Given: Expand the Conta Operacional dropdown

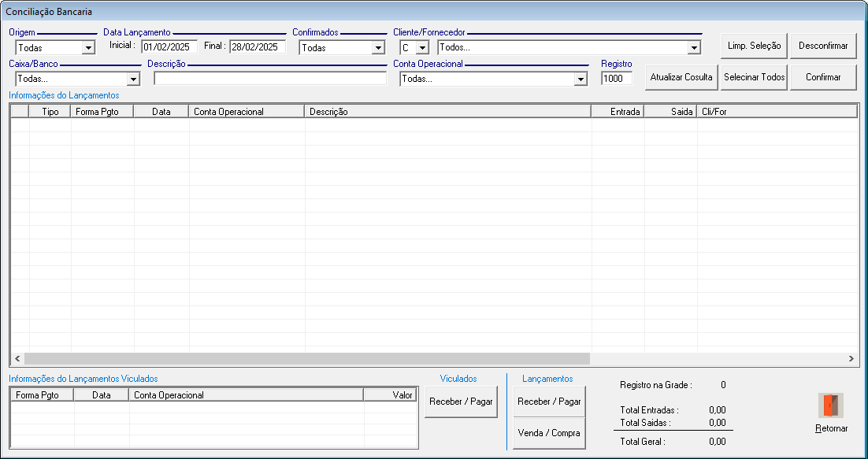Looking at the screenshot, I should pyautogui.click(x=581, y=80).
